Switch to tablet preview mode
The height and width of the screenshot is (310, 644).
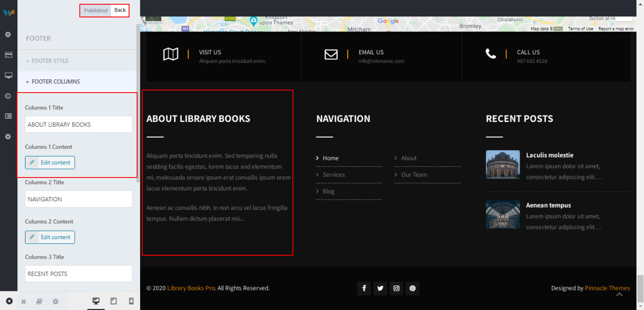point(113,301)
